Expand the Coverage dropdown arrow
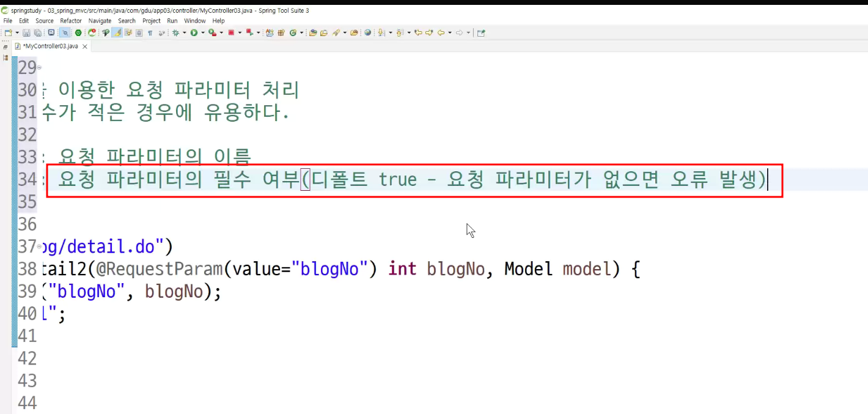 221,33
